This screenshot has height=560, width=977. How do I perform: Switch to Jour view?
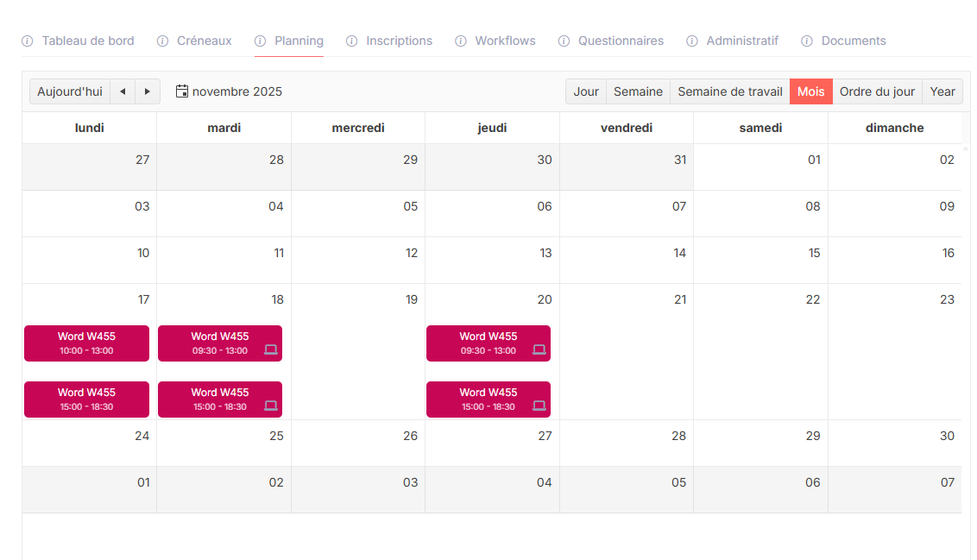coord(586,91)
